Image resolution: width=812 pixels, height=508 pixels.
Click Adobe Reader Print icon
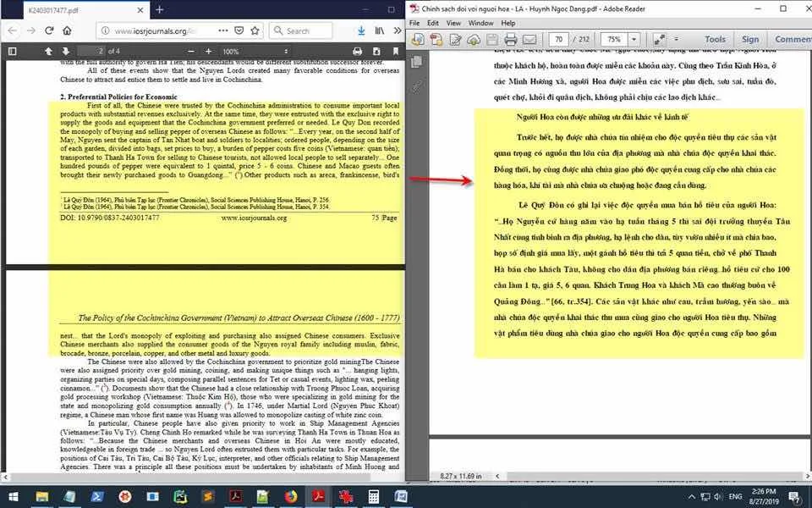[x=511, y=40]
